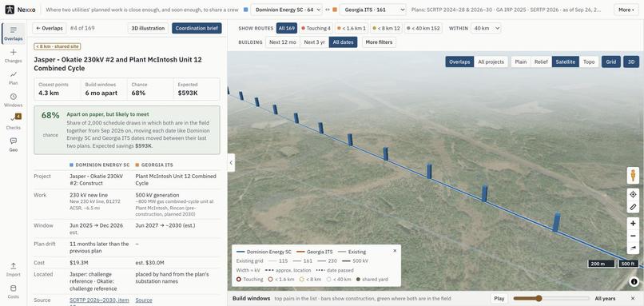644x306 pixels.
Task: Open the Dominion Energy SC utility dropdown
Action: pyautogui.click(x=286, y=10)
